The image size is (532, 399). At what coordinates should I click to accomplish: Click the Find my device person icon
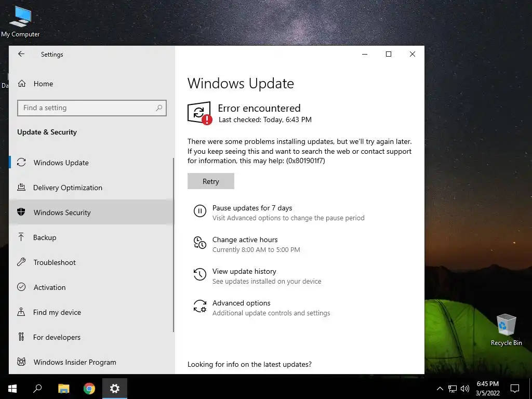(x=21, y=312)
